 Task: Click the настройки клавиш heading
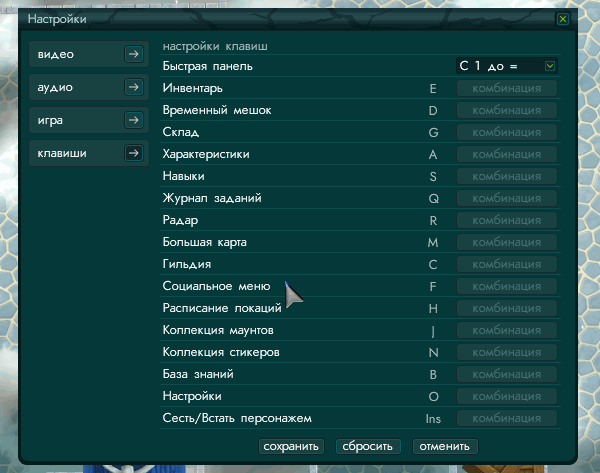click(215, 46)
